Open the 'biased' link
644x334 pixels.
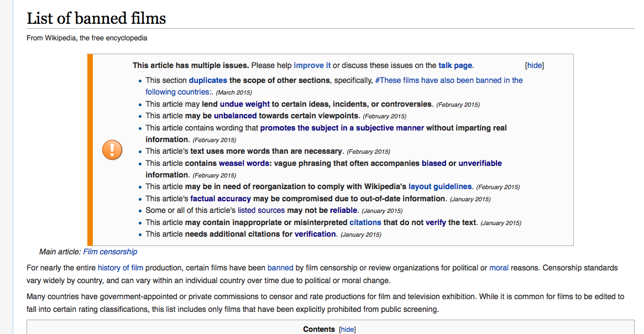pyautogui.click(x=434, y=163)
